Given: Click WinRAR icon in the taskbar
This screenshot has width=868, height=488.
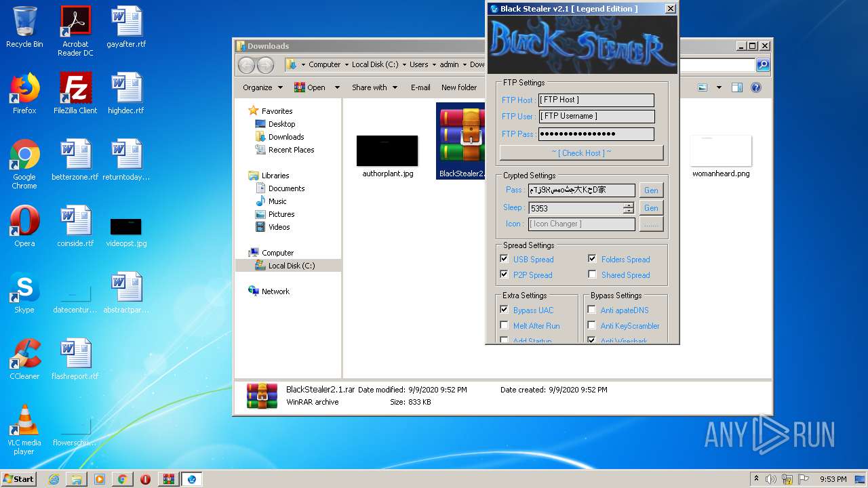Looking at the screenshot, I should coord(168,479).
